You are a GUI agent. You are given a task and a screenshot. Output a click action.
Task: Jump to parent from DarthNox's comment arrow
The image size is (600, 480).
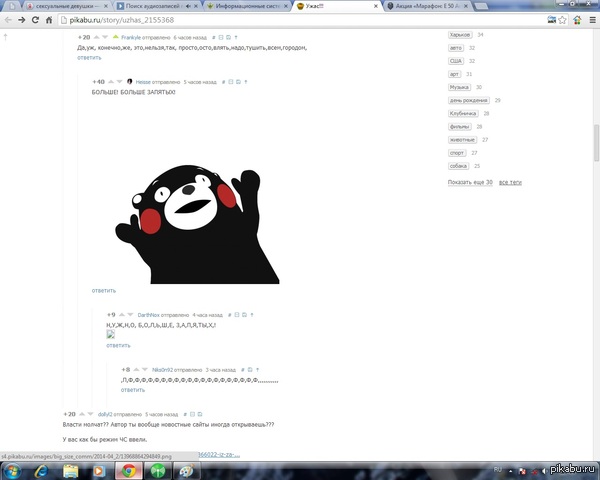[x=252, y=315]
